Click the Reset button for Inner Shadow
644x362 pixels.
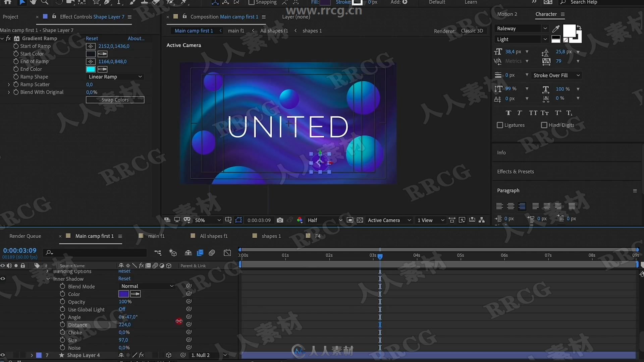point(124,279)
